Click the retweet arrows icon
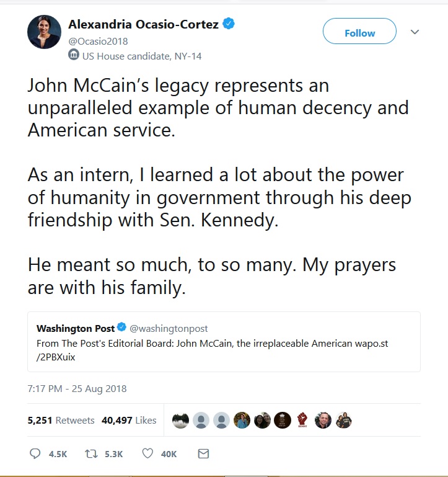448x477 pixels. (91, 454)
